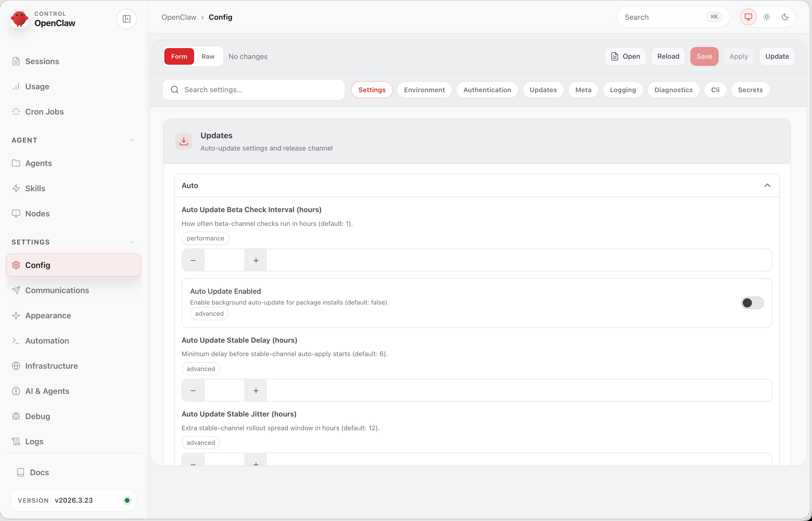Click the Cron Jobs spinner icon
The width and height of the screenshot is (812, 521).
point(16,112)
